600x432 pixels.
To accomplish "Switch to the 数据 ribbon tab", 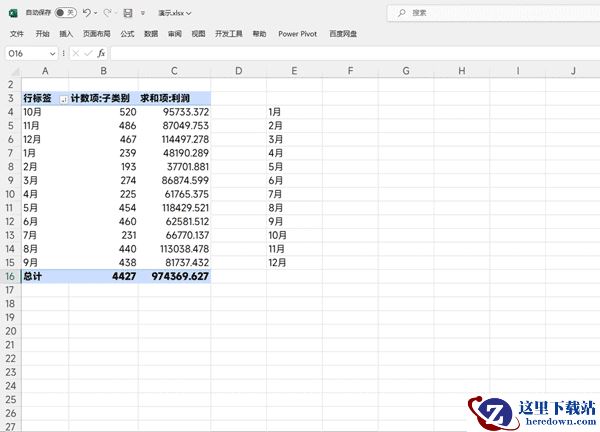I will click(151, 34).
